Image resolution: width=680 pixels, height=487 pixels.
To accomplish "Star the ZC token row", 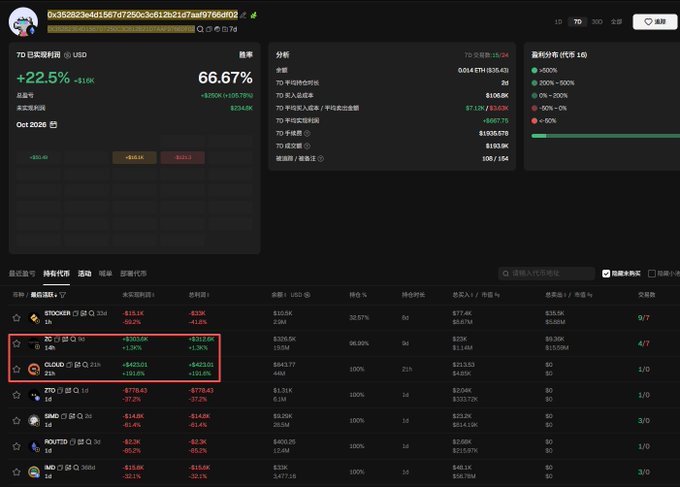I will [16, 343].
